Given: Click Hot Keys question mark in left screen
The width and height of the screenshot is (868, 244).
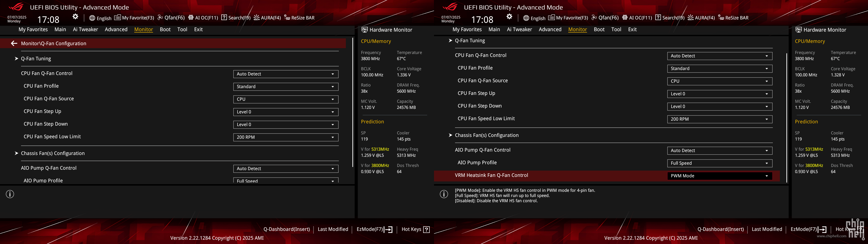Looking at the screenshot, I should pyautogui.click(x=426, y=230).
